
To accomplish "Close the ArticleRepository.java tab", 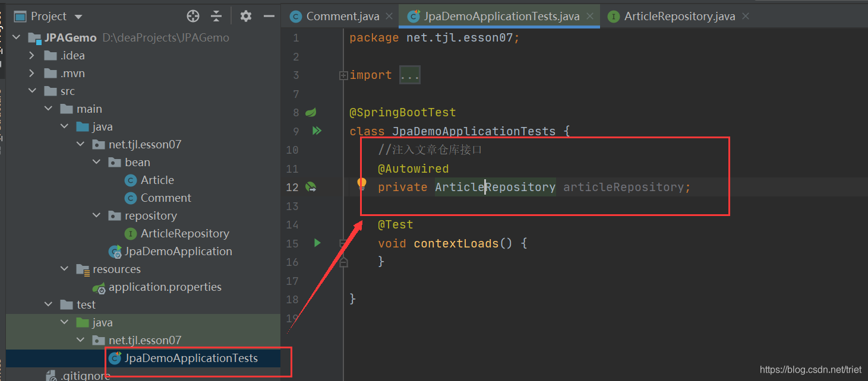I will point(746,16).
